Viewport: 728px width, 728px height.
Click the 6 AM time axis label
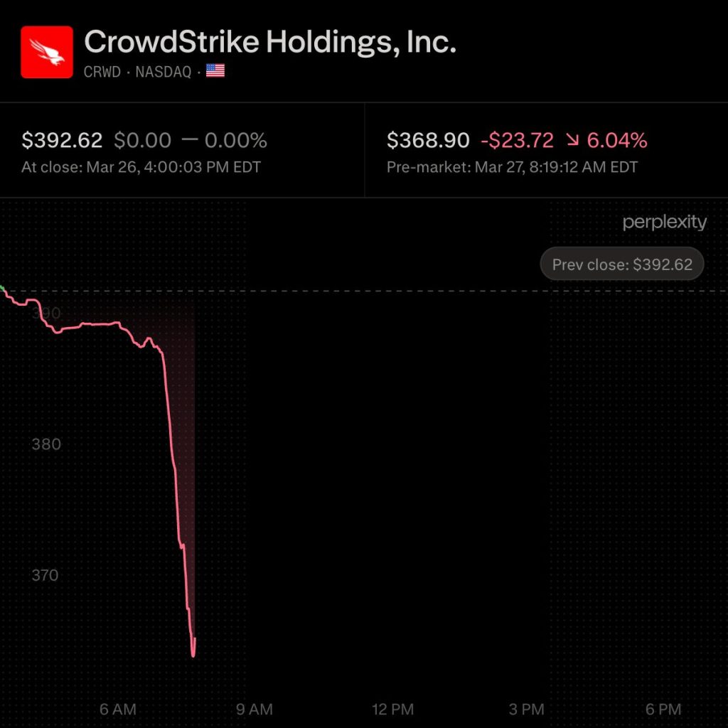(118, 709)
